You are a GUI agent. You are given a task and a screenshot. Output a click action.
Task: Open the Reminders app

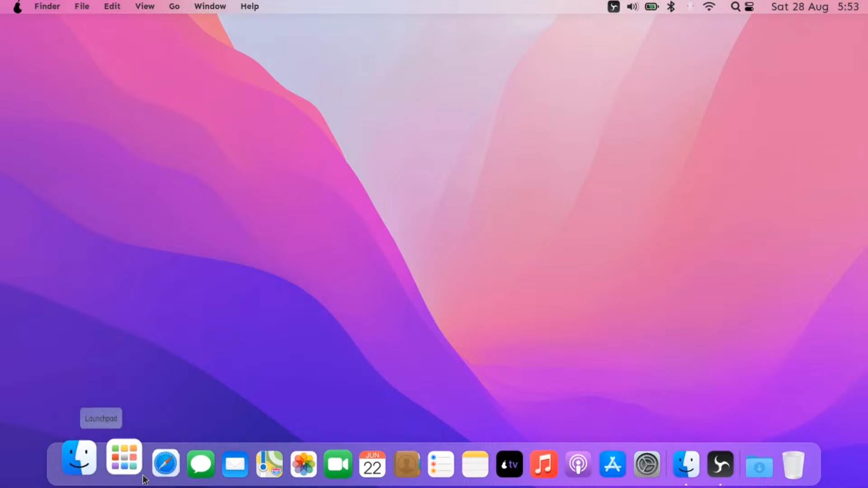tap(441, 464)
